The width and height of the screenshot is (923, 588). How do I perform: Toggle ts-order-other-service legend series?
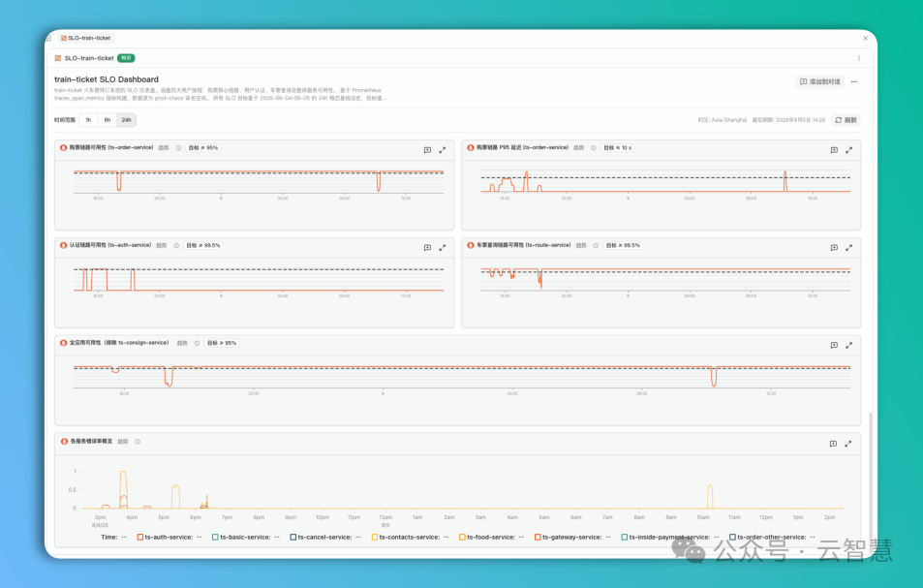tap(772, 537)
